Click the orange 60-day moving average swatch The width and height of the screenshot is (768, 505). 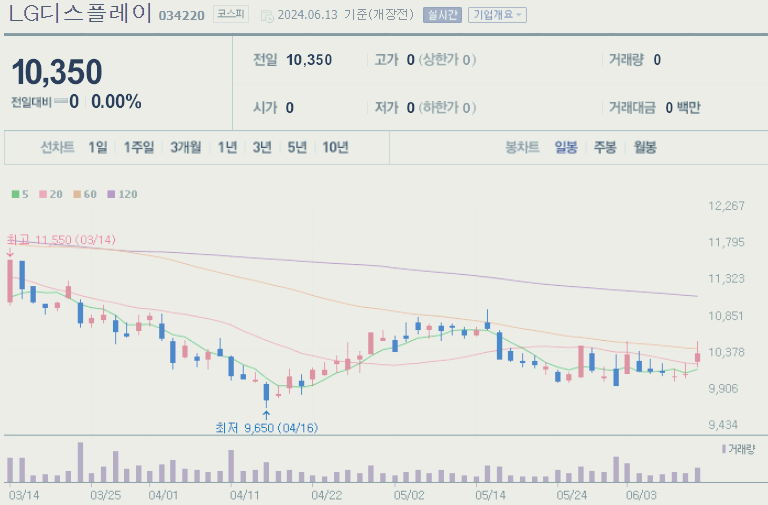[77, 194]
